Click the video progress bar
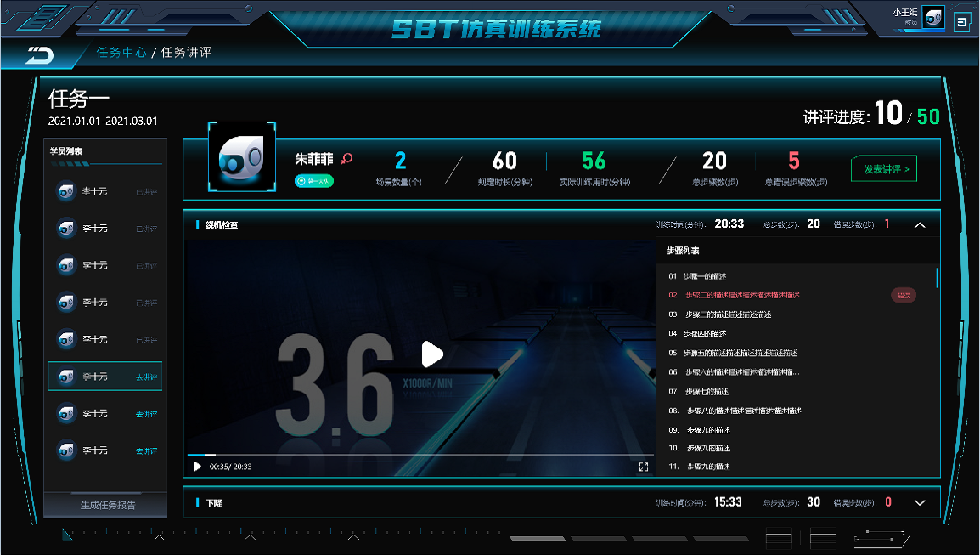This screenshot has width=980, height=555. (420, 455)
